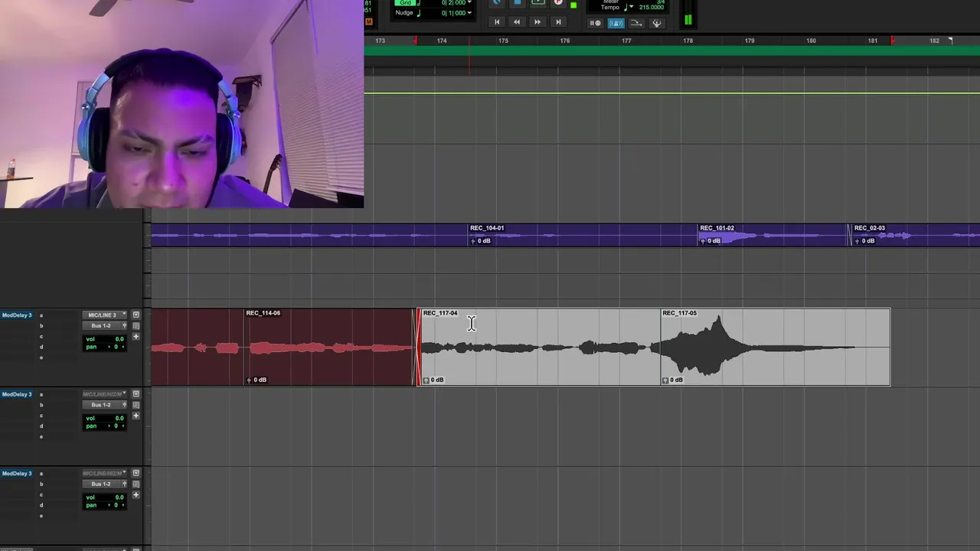Click the clip gain icon on REC_117-05
The image size is (980, 551).
coord(665,380)
